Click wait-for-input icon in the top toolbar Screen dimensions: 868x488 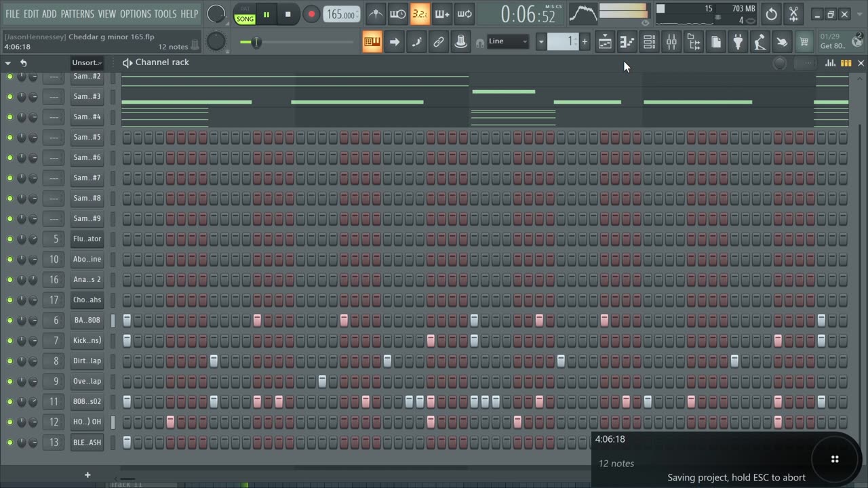click(x=397, y=14)
